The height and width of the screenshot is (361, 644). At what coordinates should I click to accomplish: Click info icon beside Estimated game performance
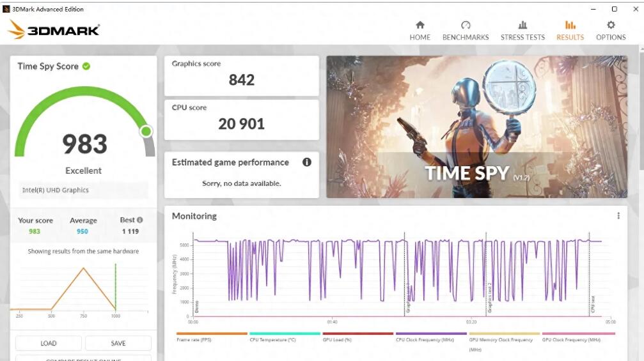click(306, 162)
